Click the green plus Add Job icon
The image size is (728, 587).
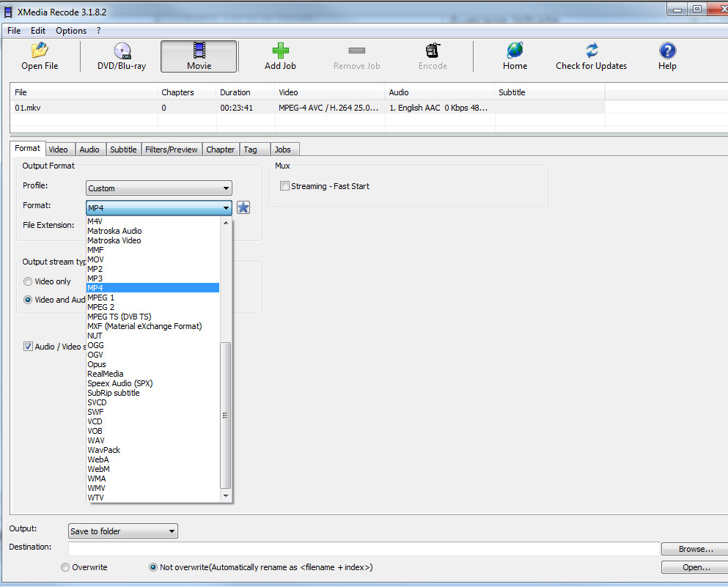point(281,50)
